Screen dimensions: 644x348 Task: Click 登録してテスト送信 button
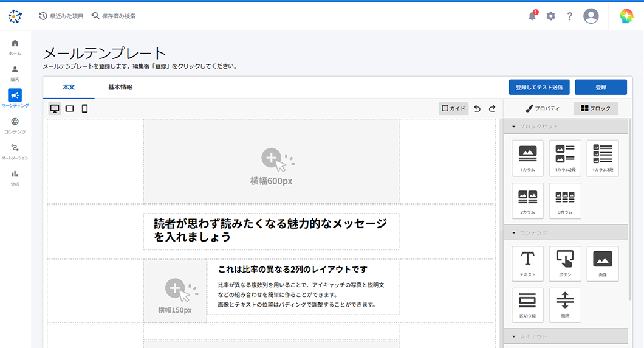540,87
